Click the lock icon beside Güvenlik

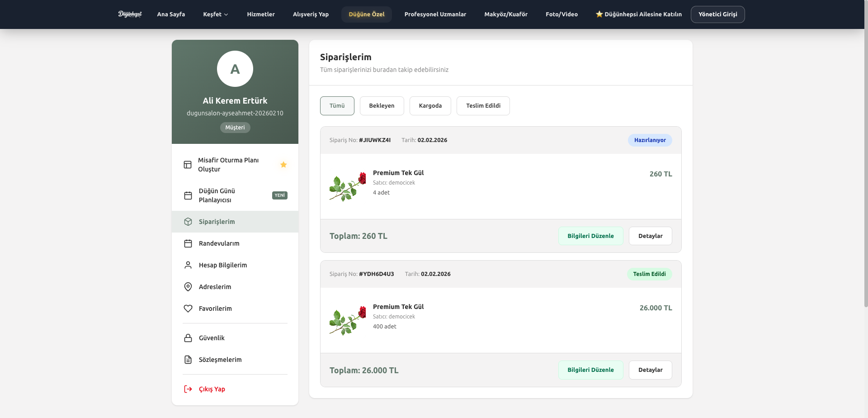click(x=188, y=338)
